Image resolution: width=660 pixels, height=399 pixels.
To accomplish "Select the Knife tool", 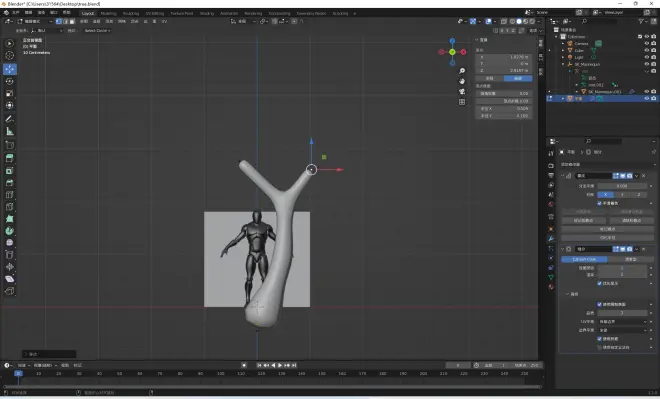I will coord(9,207).
